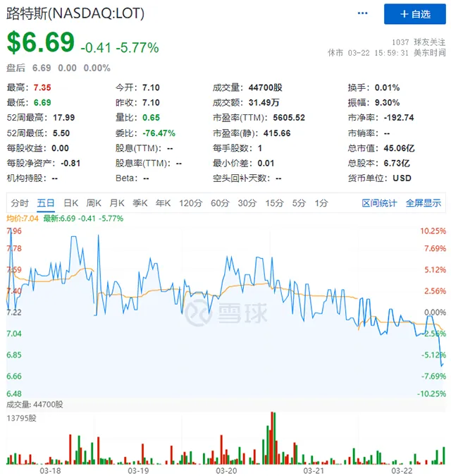
Task: Click the 货币单位 value USD
Action: click(x=402, y=178)
